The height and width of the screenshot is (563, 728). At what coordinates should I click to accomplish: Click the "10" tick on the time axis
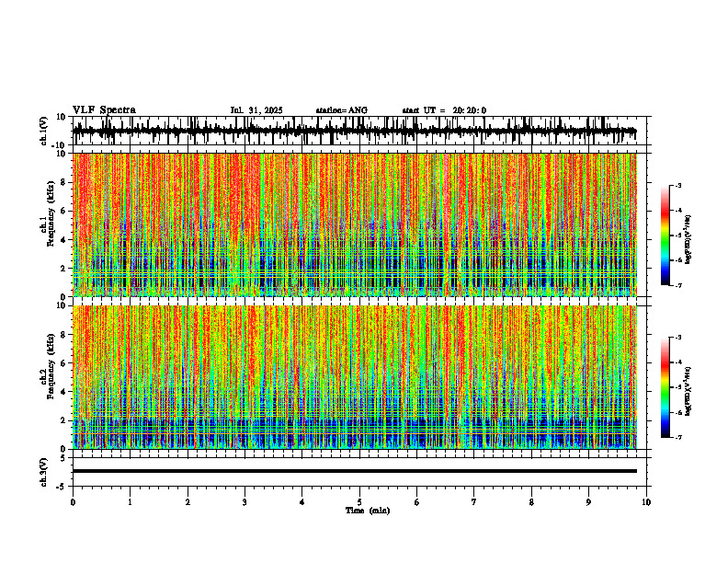(x=646, y=502)
